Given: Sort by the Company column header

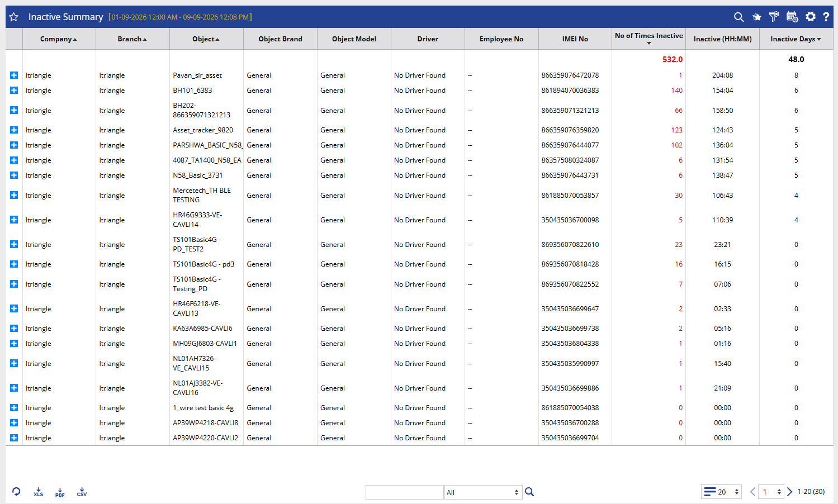Looking at the screenshot, I should tap(59, 39).
